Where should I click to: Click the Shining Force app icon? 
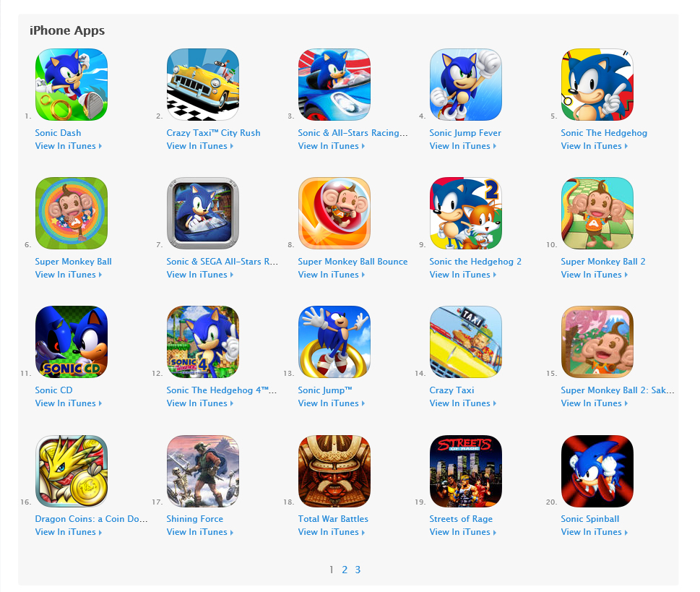(203, 471)
